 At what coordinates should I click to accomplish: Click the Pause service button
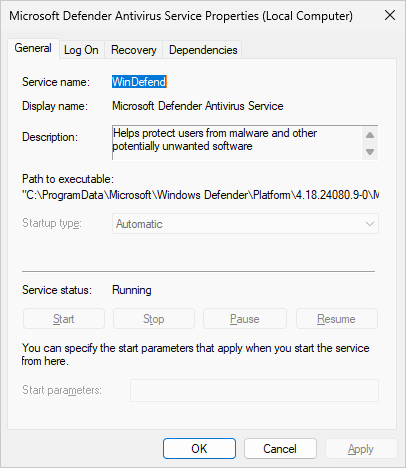245,319
